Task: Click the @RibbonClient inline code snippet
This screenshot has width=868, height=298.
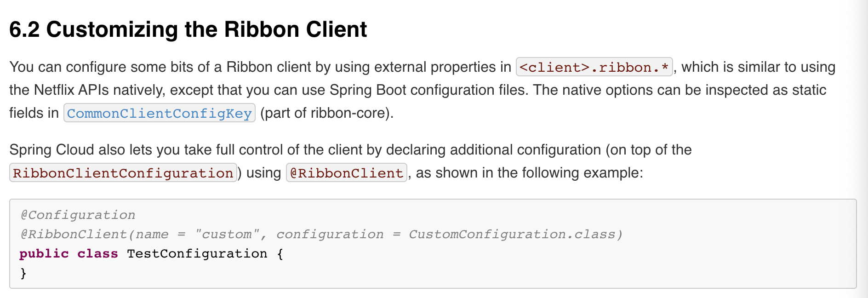Action: (347, 173)
